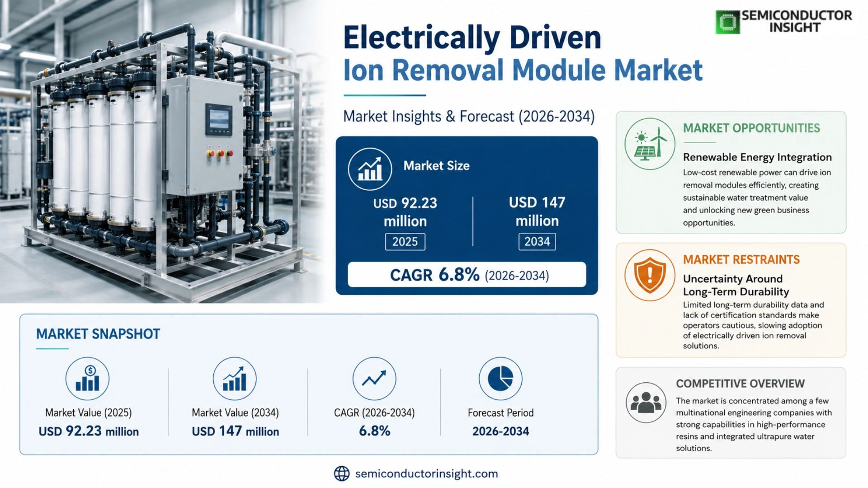868x488 pixels.
Task: Click the control panel touchscreen in photo
Action: 219,120
